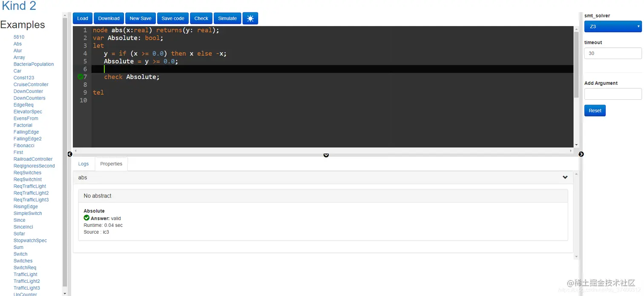Open the Sum example
644x296 pixels.
[18, 247]
